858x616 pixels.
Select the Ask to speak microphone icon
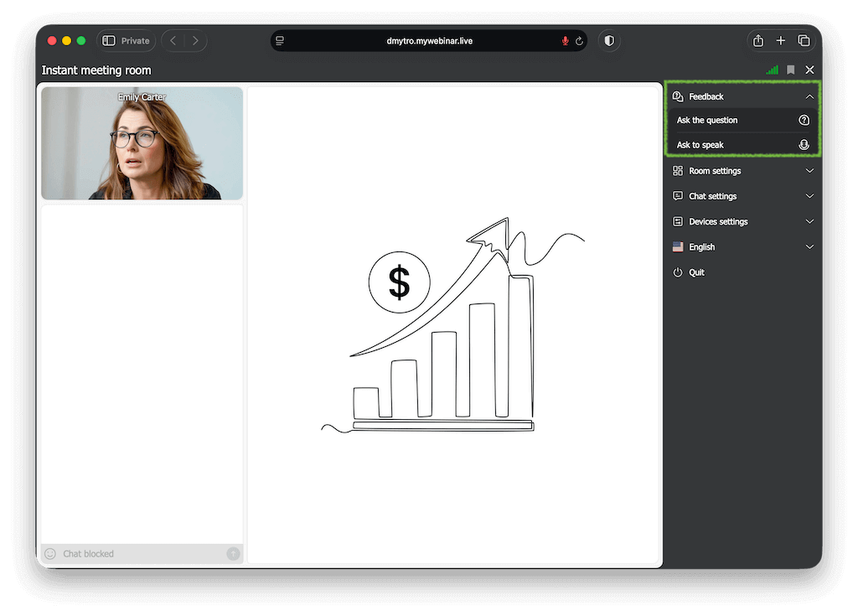pyautogui.click(x=804, y=144)
